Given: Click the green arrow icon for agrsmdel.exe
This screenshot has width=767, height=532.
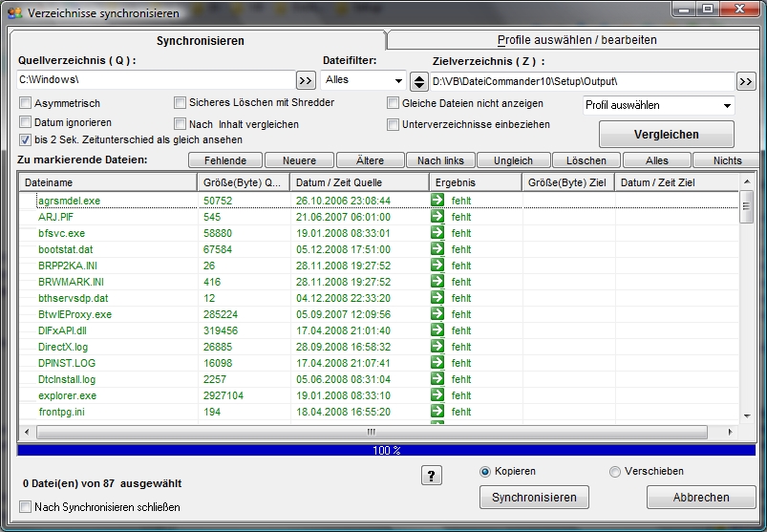Looking at the screenshot, I should (437, 201).
